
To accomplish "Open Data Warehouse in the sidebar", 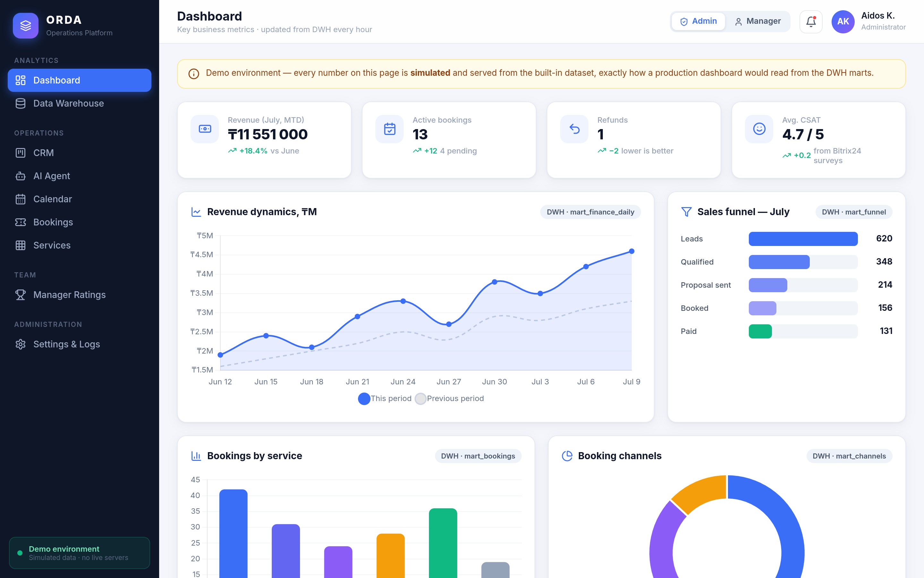I will 80,103.
